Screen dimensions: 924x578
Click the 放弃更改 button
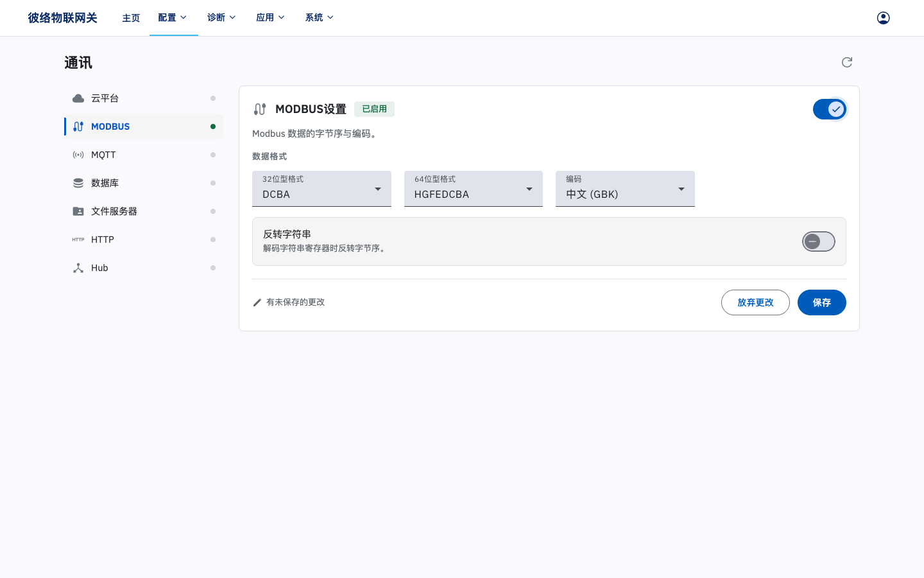(755, 302)
